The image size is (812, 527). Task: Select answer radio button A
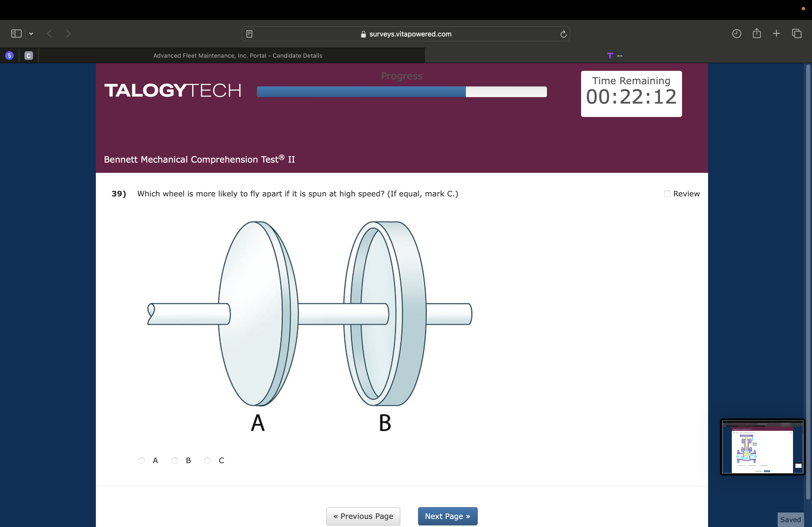[142, 460]
